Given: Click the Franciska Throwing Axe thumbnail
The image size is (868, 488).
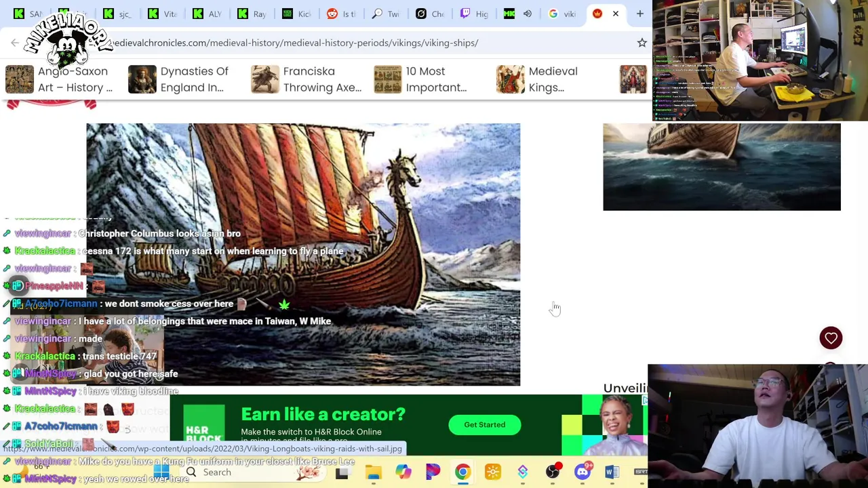Looking at the screenshot, I should [x=265, y=79].
